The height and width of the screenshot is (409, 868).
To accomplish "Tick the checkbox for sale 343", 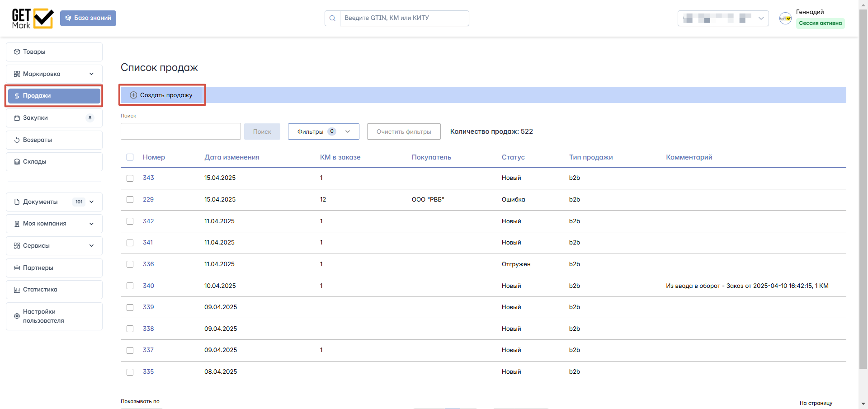I will [x=130, y=178].
